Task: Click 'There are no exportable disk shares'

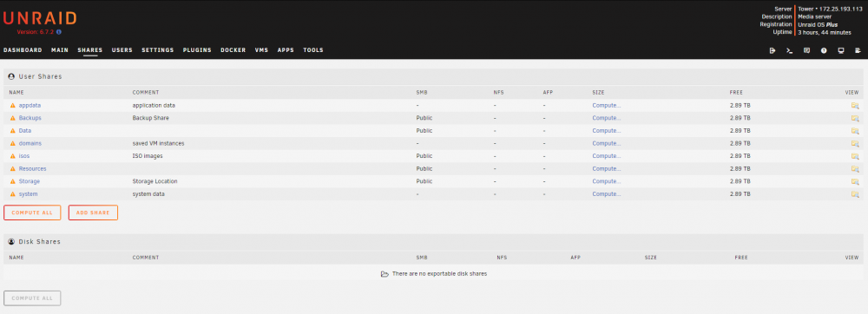Action: tap(439, 273)
